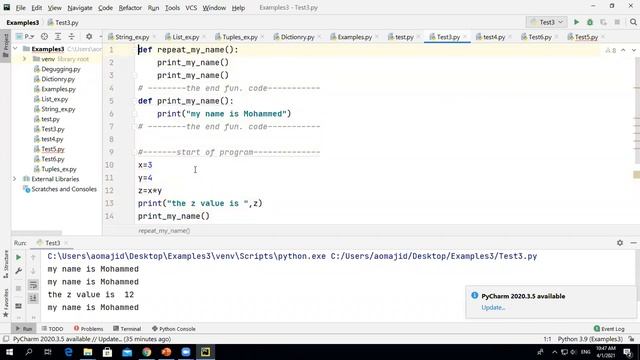The width and height of the screenshot is (640, 360).
Task: Minimize the Run panel with minus icon
Action: 633,243
